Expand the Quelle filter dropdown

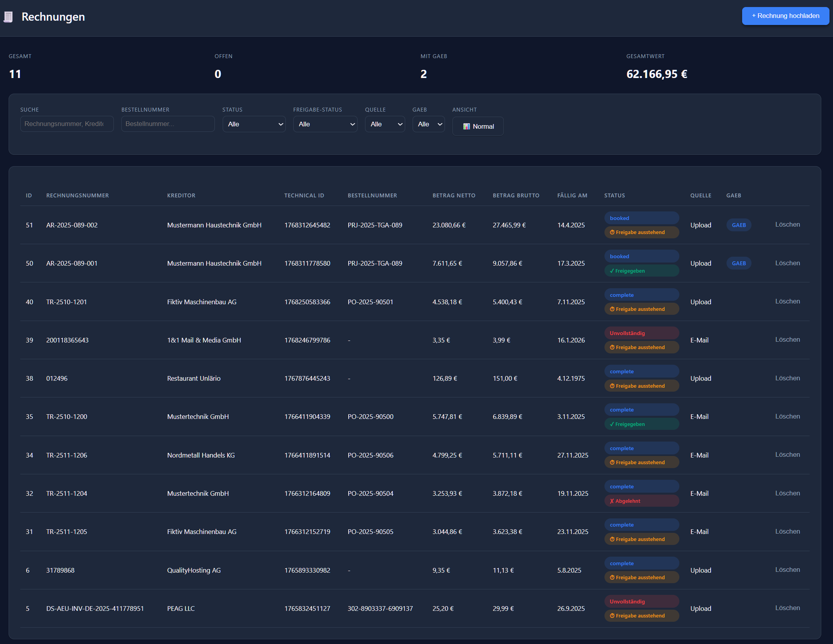pyautogui.click(x=385, y=124)
